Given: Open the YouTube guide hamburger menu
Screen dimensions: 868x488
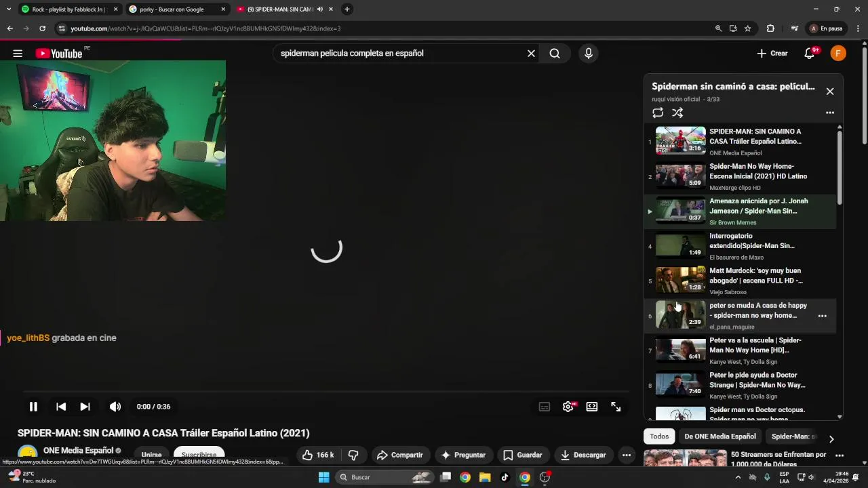Looking at the screenshot, I should click(18, 54).
